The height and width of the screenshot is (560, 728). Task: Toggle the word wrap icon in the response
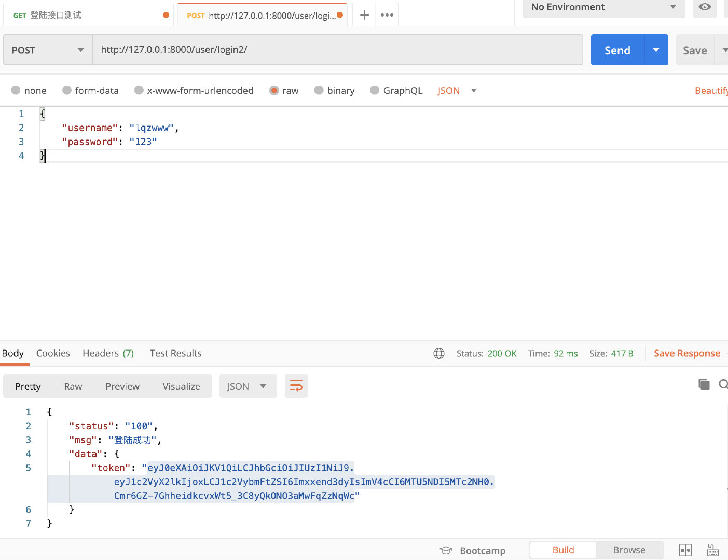(x=296, y=386)
